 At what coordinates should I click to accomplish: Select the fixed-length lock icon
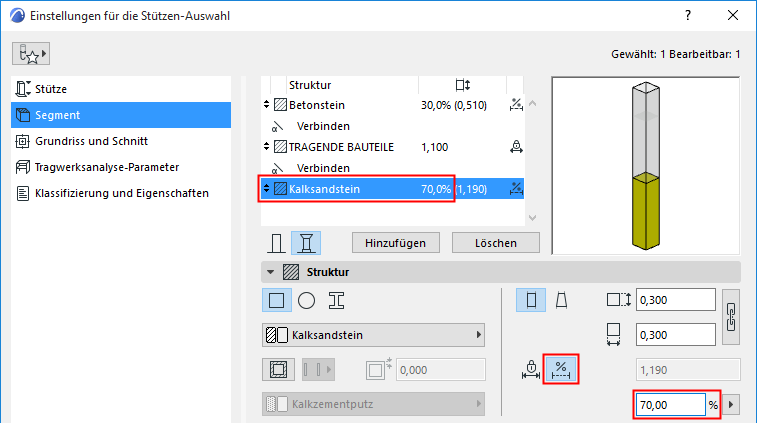530,368
